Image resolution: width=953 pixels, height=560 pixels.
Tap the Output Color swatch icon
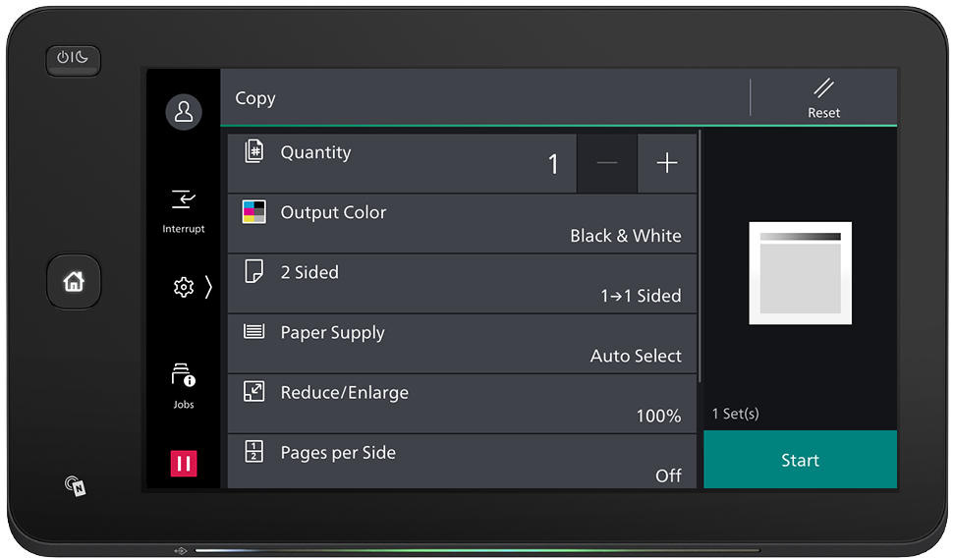click(254, 211)
